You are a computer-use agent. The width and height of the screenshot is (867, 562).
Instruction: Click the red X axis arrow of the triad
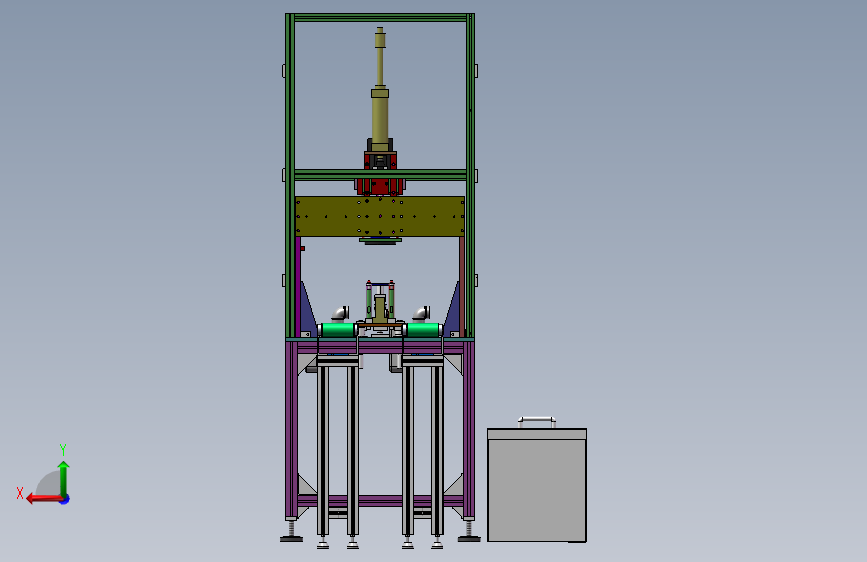click(x=43, y=499)
